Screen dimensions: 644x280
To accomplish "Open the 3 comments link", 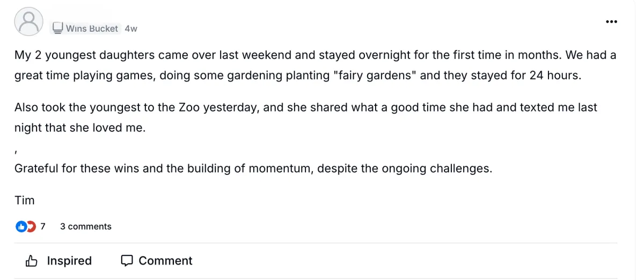I will click(x=86, y=226).
